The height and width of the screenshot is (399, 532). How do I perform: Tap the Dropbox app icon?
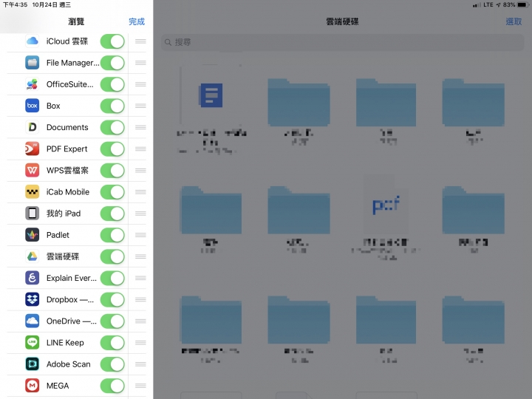click(x=33, y=299)
